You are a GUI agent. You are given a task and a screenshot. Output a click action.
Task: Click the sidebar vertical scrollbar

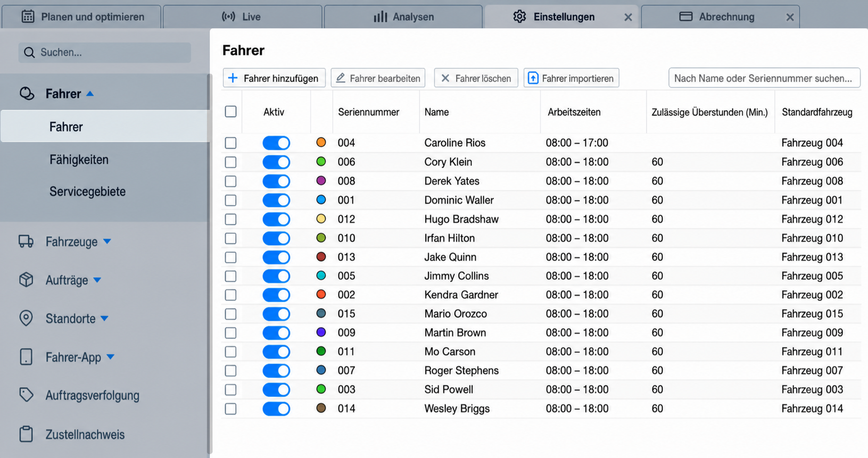[x=209, y=263]
